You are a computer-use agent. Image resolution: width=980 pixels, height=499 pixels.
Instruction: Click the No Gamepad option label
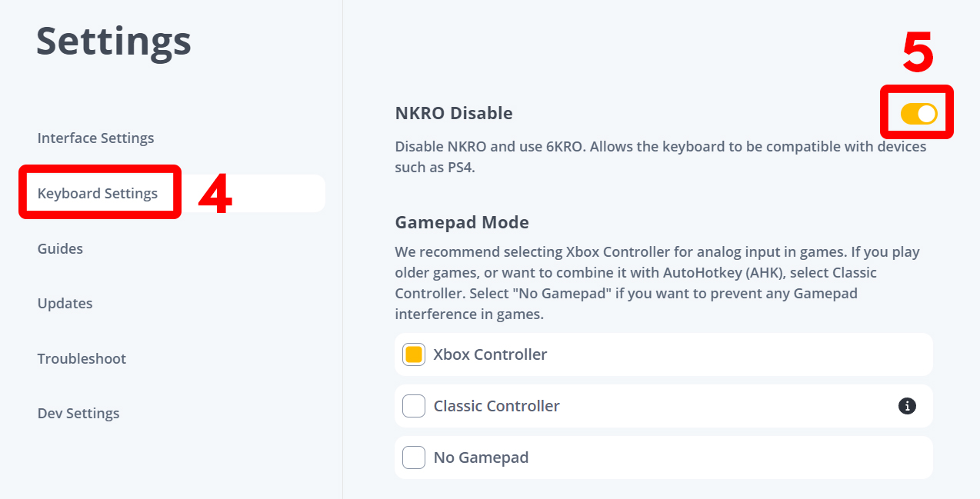[481, 457]
